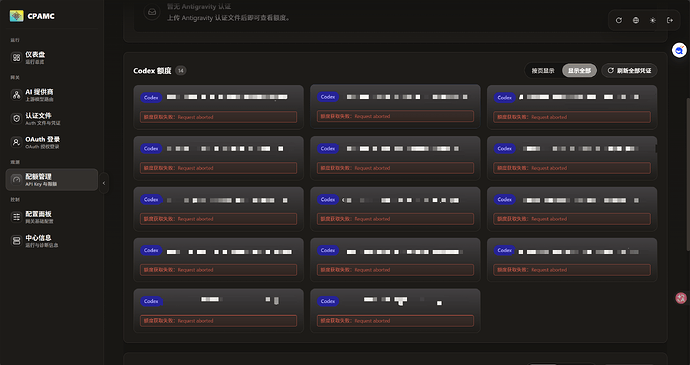Click the 14 count badge
The width and height of the screenshot is (690, 365).
click(180, 70)
